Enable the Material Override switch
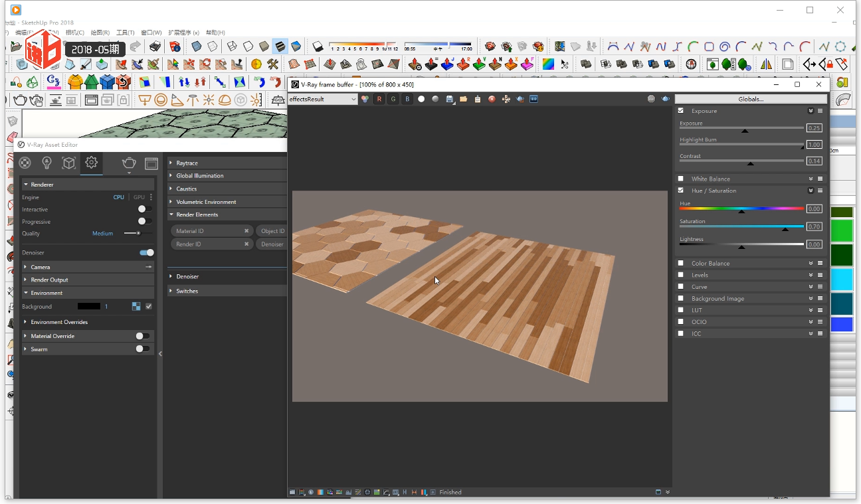This screenshot has width=861, height=504. coord(142,336)
